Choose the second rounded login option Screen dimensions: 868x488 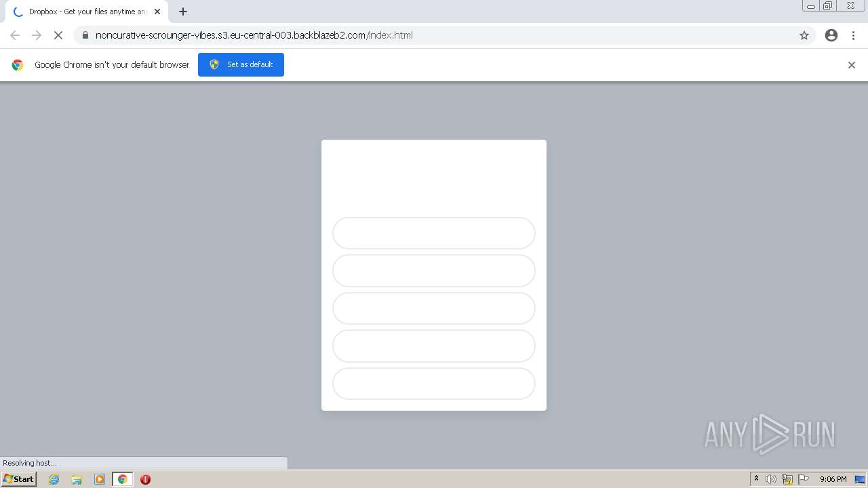click(434, 271)
